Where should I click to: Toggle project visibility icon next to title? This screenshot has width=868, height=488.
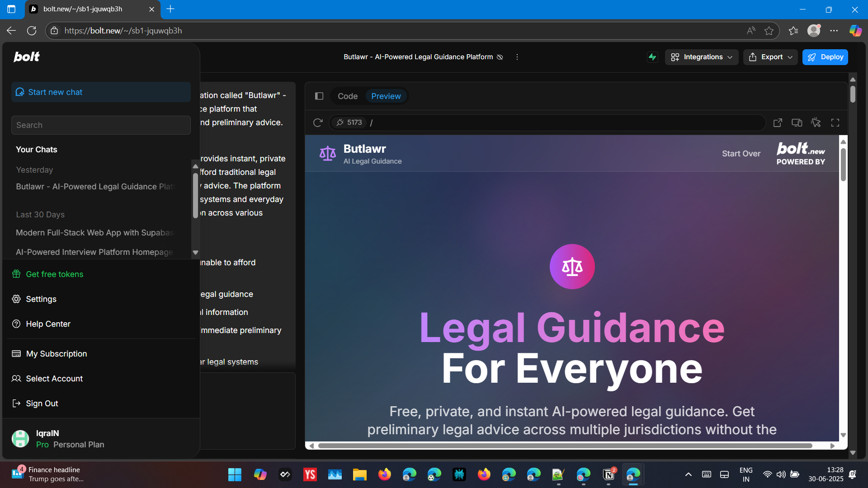(500, 57)
